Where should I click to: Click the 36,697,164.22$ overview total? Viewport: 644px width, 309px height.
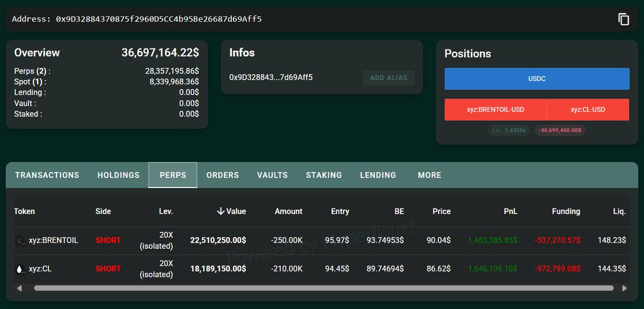point(160,53)
